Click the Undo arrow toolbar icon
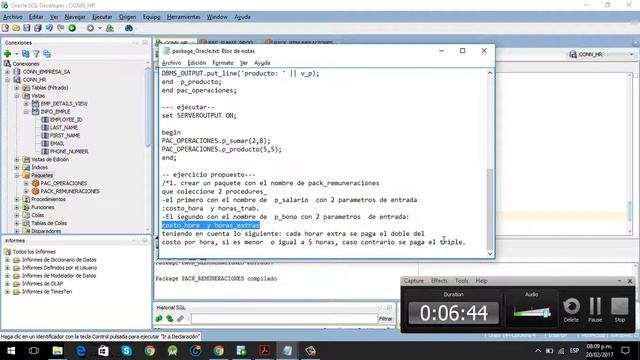This screenshot has height=360, width=640. coord(49,28)
